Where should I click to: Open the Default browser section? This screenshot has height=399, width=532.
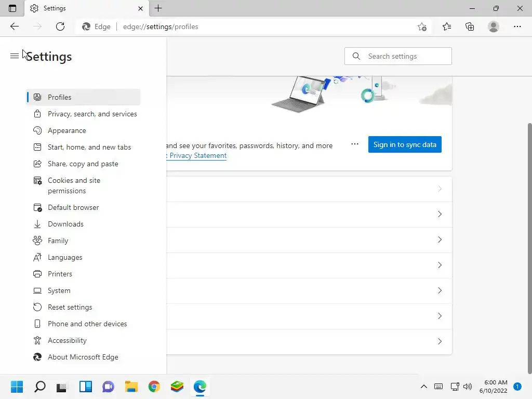(83, 207)
